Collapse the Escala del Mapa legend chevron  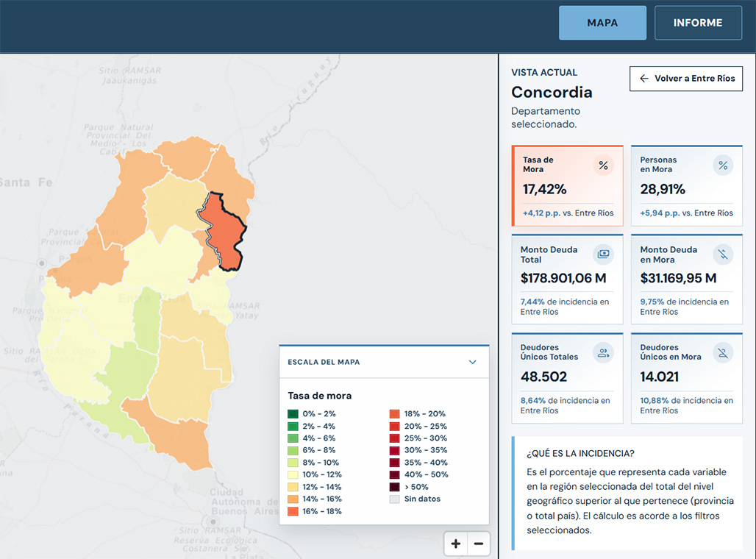click(x=472, y=362)
